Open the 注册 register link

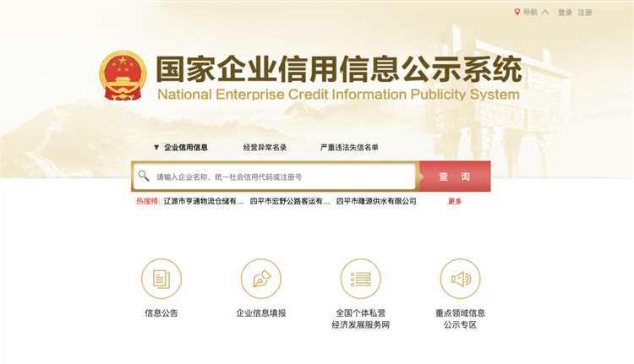(585, 13)
